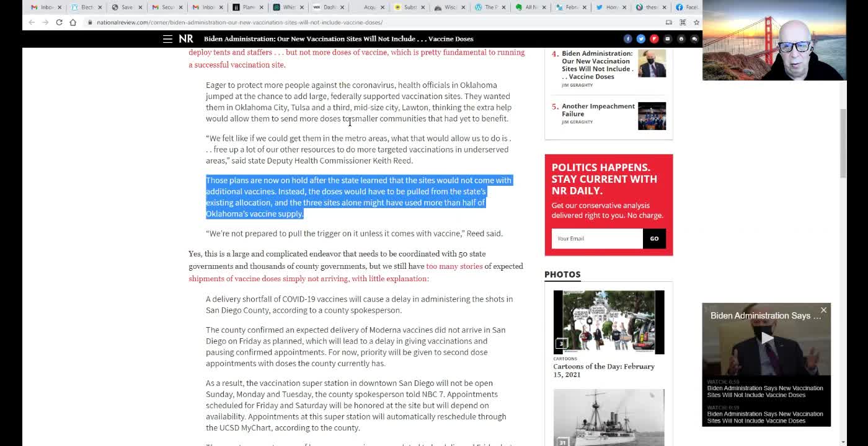Click the address bar URL field
Image resolution: width=868 pixels, height=446 pixels.
[372, 22]
